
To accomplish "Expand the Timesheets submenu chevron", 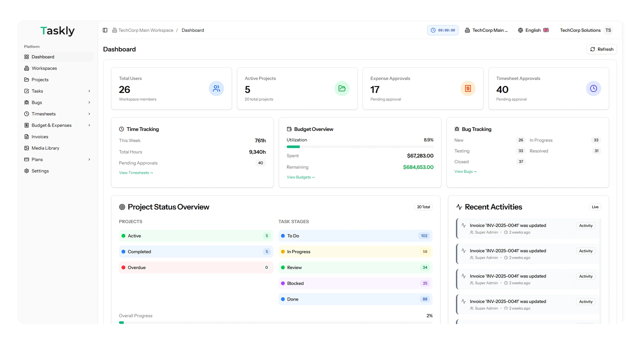I will [x=89, y=114].
